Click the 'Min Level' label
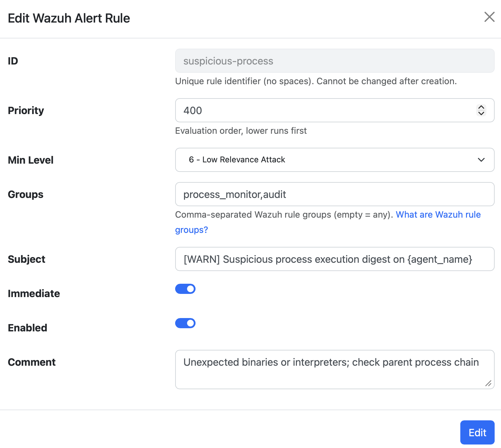This screenshot has width=501, height=448. tap(31, 160)
